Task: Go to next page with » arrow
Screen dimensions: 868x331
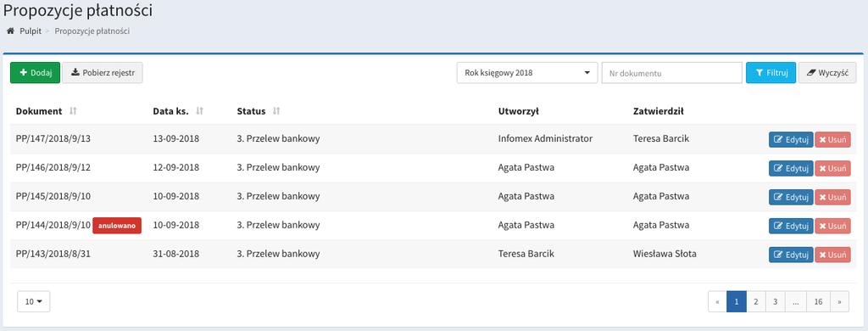Action: pos(840,301)
